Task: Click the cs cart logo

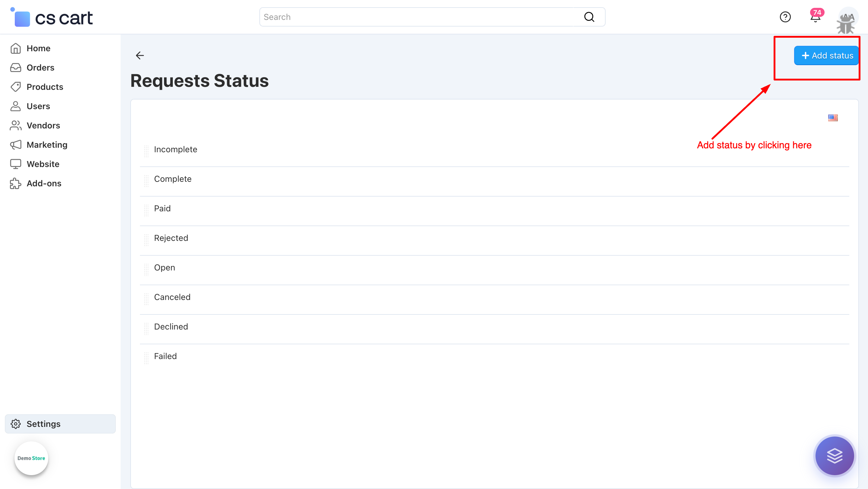Action: (x=52, y=17)
